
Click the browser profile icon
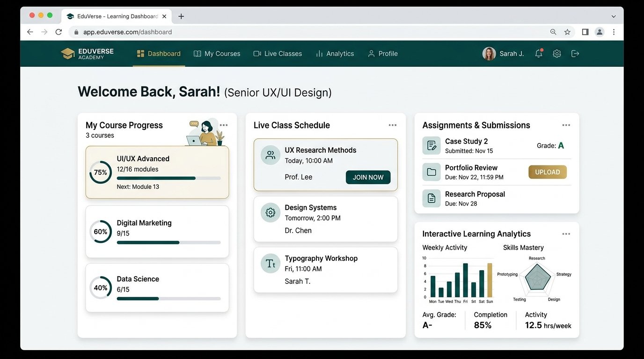599,32
